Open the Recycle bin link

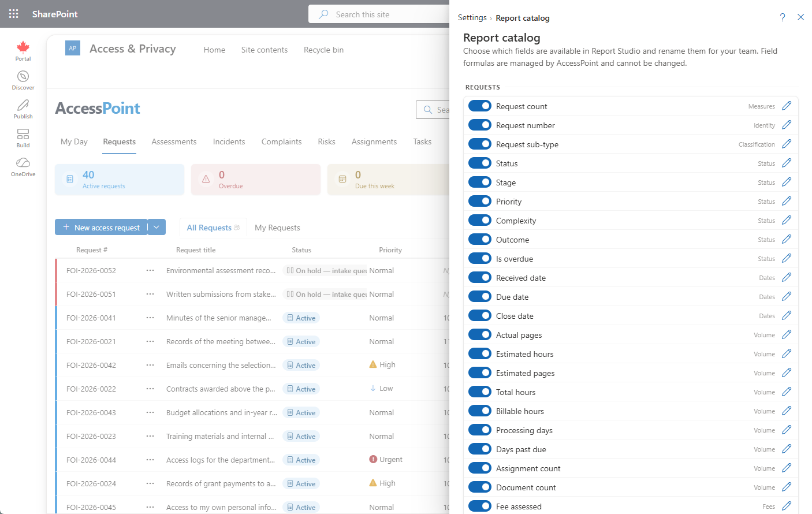click(323, 50)
